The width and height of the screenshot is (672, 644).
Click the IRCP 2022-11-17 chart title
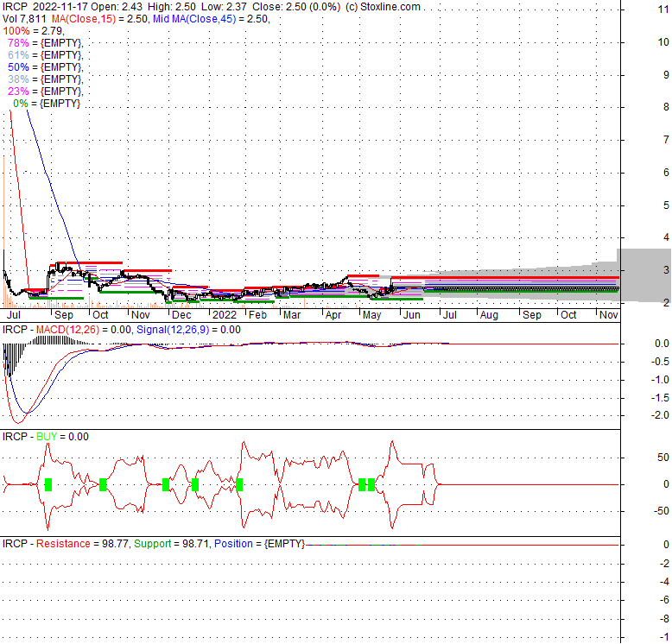45,7
